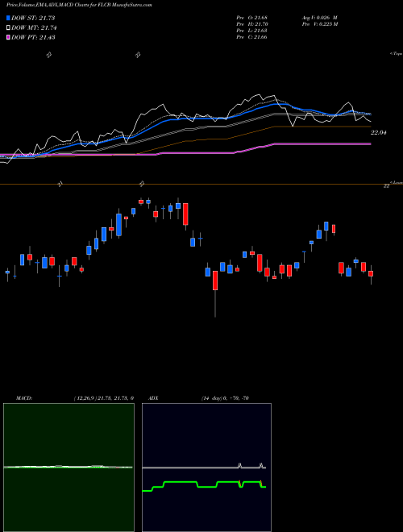This screenshot has height=532, width=403.
Task: Click the 'Pre C: 21.66' close value
Action: pyautogui.click(x=251, y=37)
